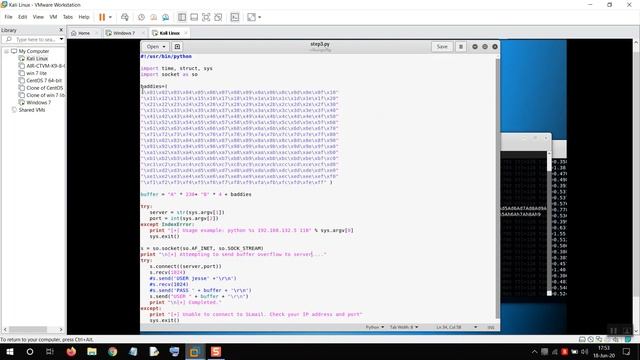640x360 pixels.
Task: Click the stretch guest display icon
Action: [x=251, y=17]
